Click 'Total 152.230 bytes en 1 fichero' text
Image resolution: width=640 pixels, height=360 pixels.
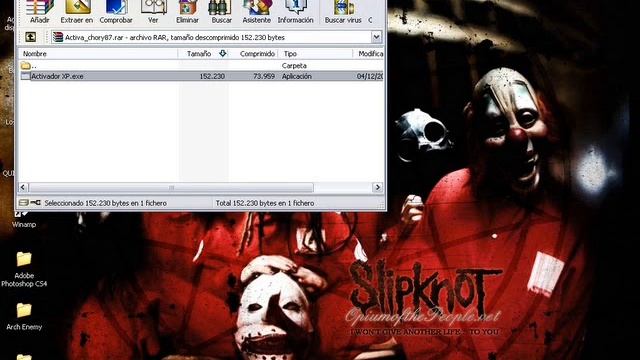point(265,203)
